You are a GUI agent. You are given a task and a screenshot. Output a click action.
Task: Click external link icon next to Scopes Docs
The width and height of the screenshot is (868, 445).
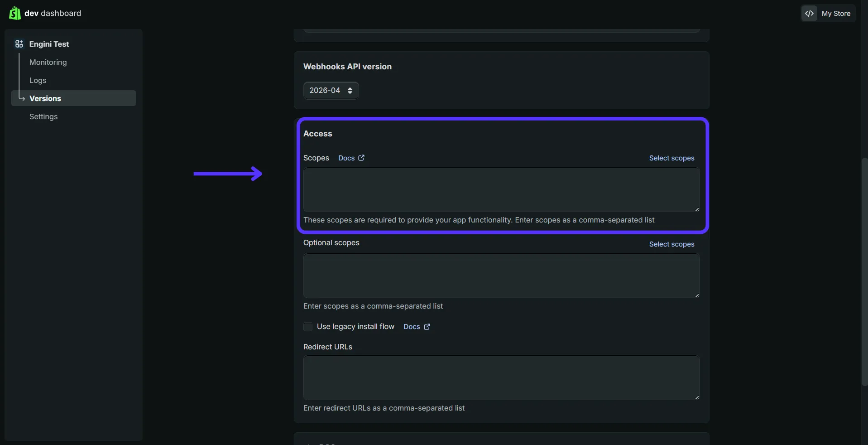click(x=361, y=158)
